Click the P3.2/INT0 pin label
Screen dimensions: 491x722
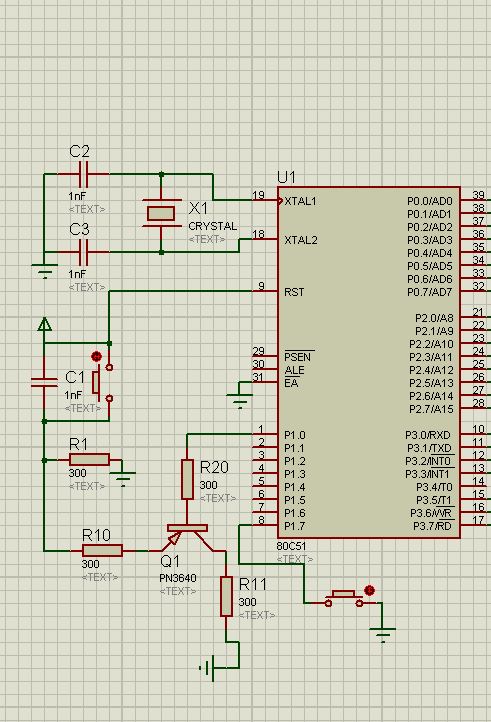[428, 461]
